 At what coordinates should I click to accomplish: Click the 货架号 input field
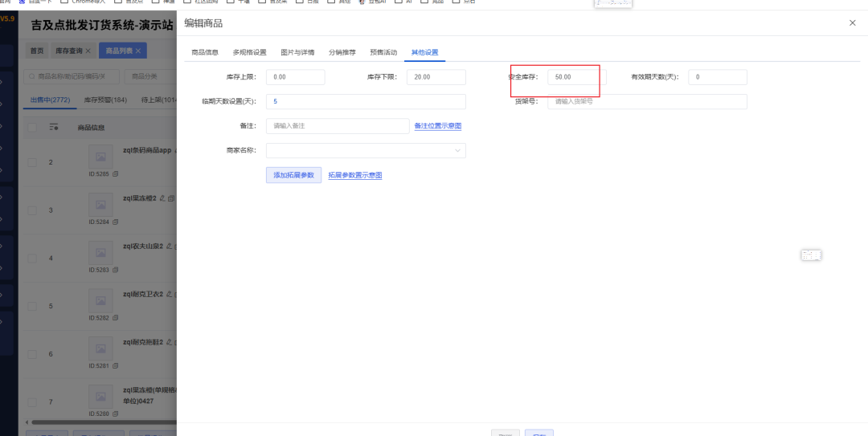pos(647,101)
